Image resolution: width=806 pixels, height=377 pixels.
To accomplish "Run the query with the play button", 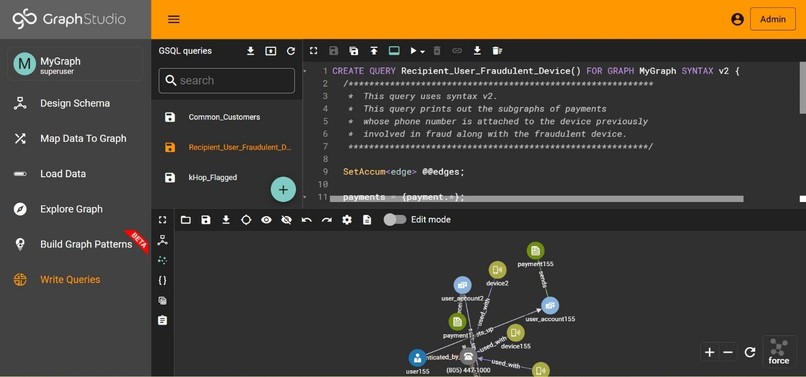I will pyautogui.click(x=413, y=50).
